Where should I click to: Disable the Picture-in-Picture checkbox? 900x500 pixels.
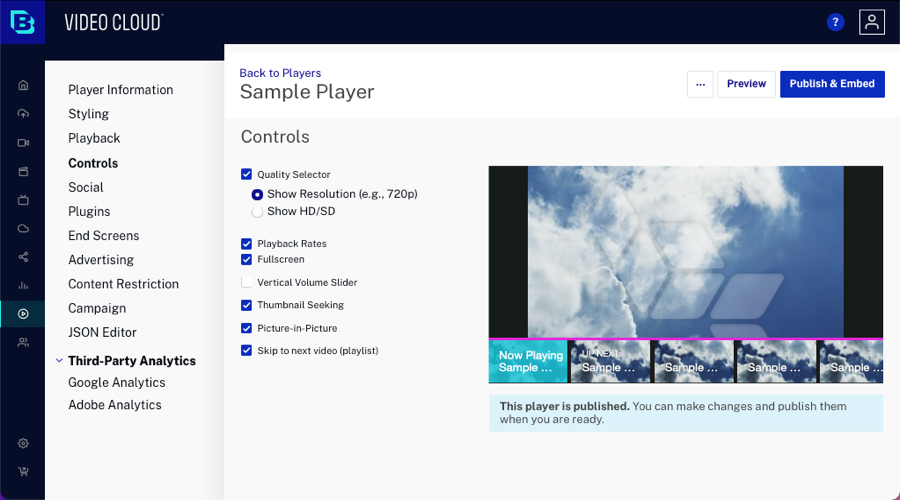247,328
